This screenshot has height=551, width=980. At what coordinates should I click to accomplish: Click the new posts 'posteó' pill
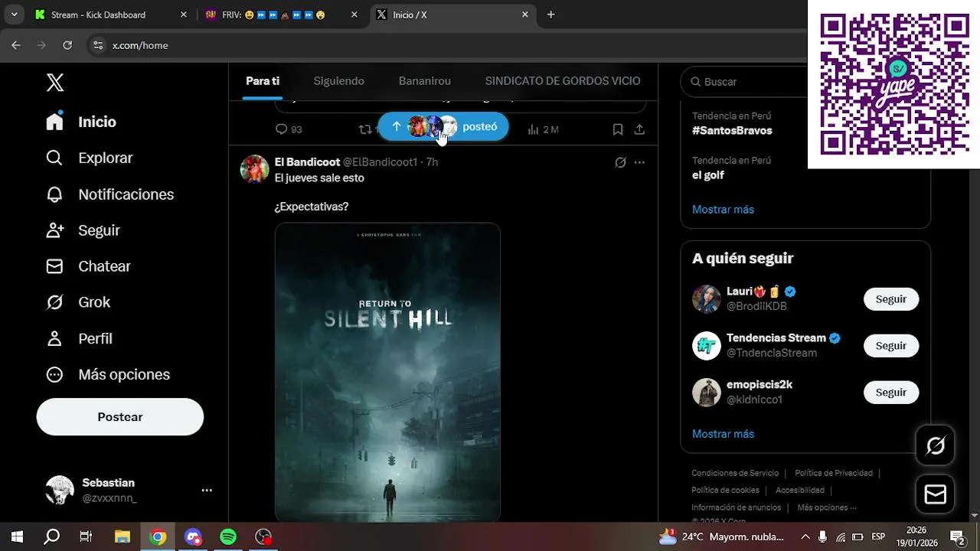pos(443,126)
